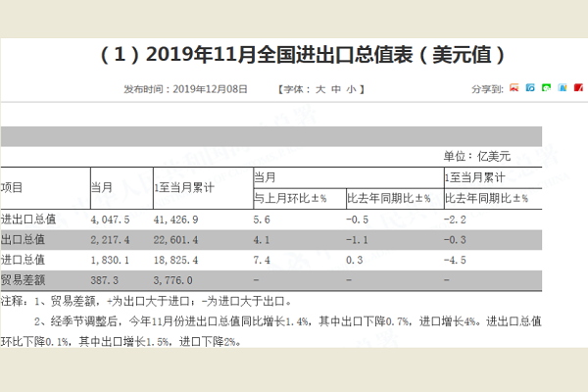Click the publish date 2019年12月08日
Screen dimensions: 588x392
pos(211,89)
